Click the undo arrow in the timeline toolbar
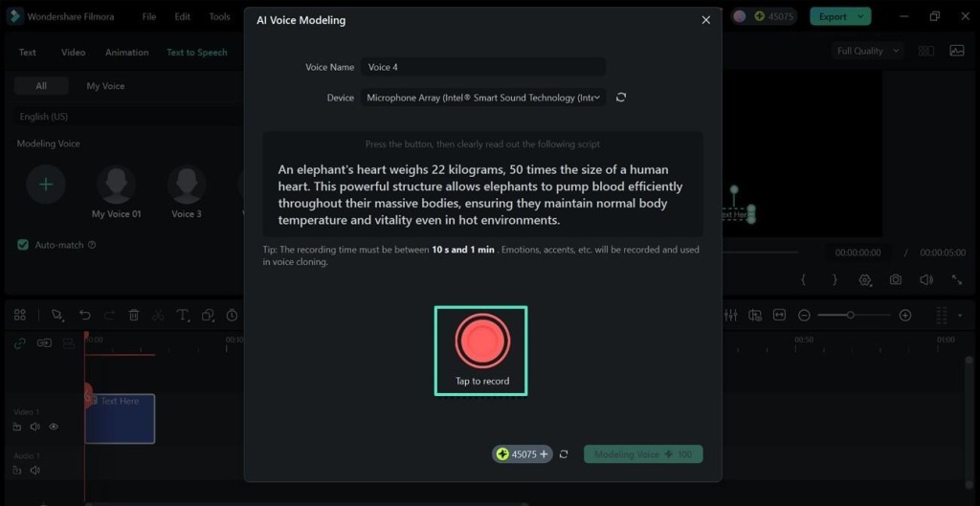Image resolution: width=980 pixels, height=506 pixels. click(85, 315)
